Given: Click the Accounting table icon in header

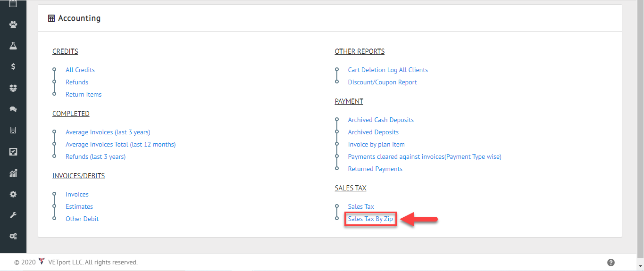Looking at the screenshot, I should point(51,18).
